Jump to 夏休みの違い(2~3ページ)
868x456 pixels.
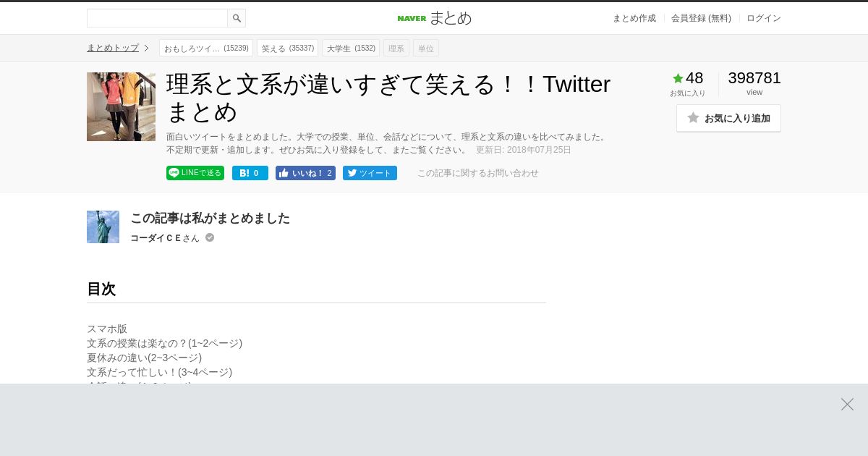point(144,358)
